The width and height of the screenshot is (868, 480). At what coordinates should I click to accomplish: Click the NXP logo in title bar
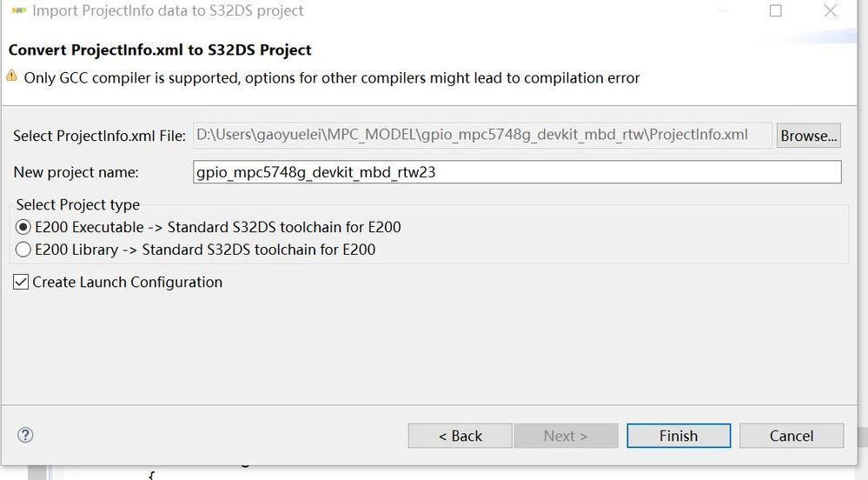(x=17, y=11)
